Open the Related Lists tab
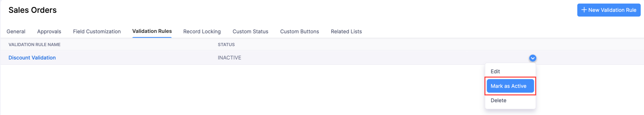This screenshot has width=644, height=115. coord(346,32)
